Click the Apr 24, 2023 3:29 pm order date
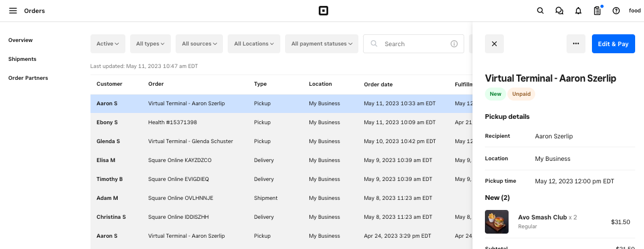The height and width of the screenshot is (249, 644). coord(397,236)
